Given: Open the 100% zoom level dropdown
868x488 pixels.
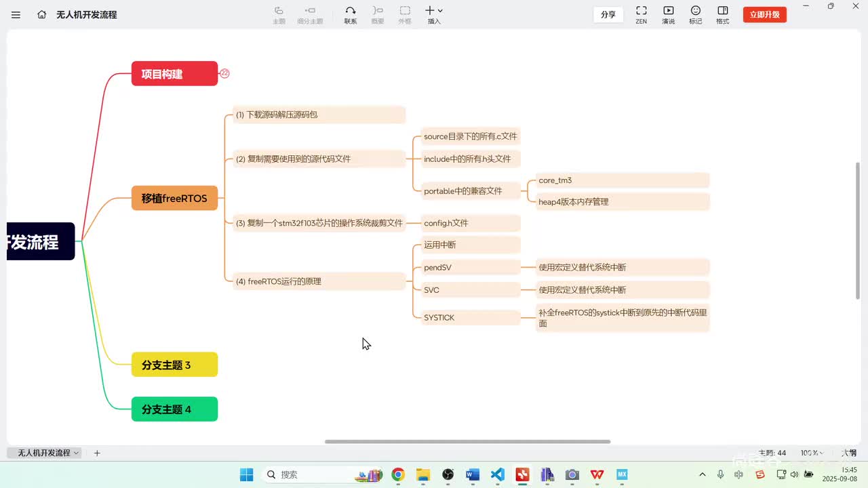Looking at the screenshot, I should click(811, 453).
